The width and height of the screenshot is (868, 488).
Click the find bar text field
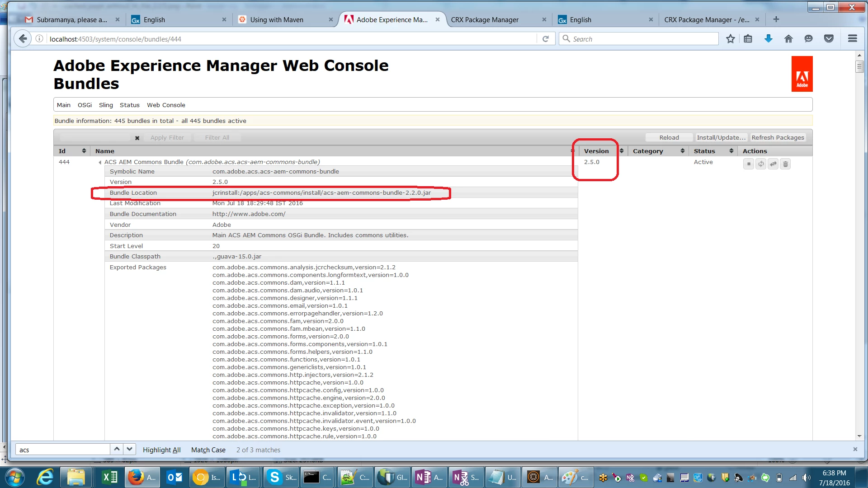[x=63, y=450]
